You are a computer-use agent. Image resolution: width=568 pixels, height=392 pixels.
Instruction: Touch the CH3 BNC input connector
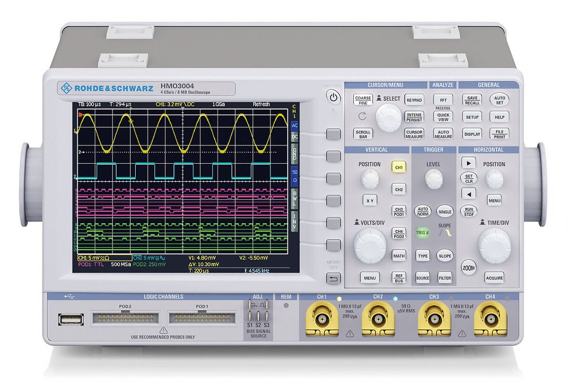click(434, 319)
